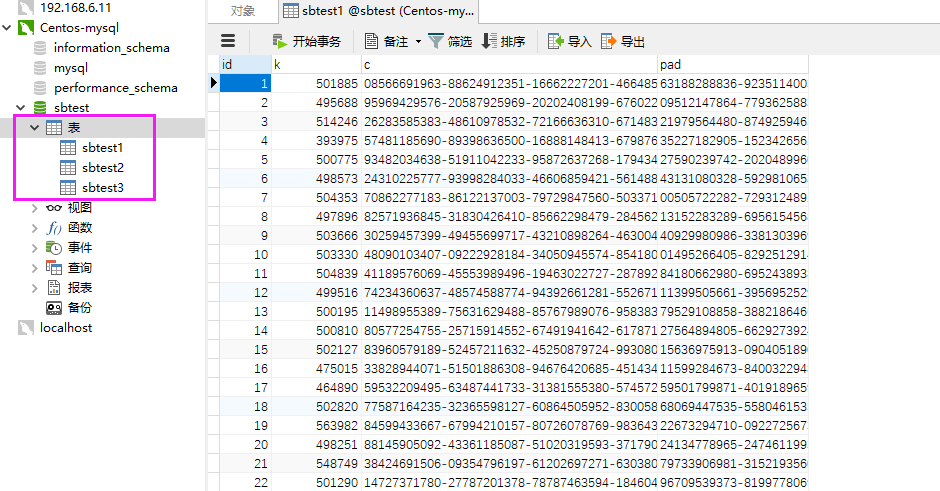Select k cell with value 495688
The height and width of the screenshot is (491, 940).
[x=316, y=103]
